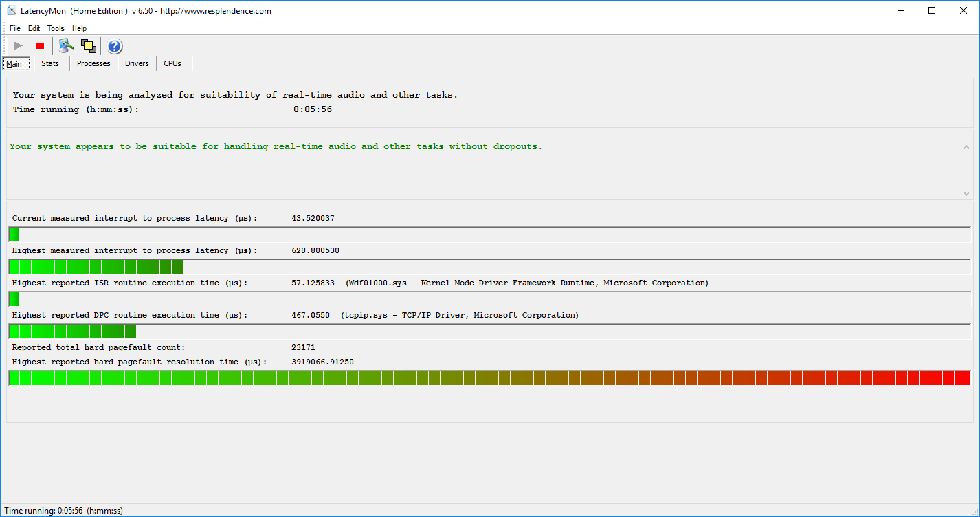The image size is (980, 517).
Task: Switch to the Main tab
Action: tap(15, 64)
